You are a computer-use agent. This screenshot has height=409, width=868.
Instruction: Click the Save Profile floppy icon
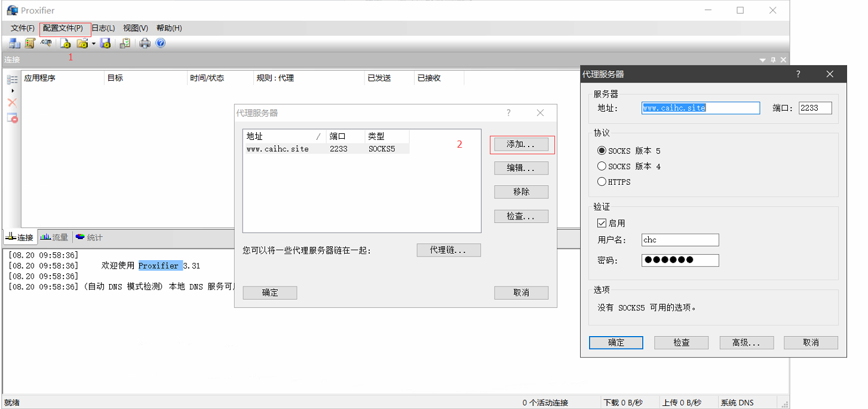tap(106, 43)
